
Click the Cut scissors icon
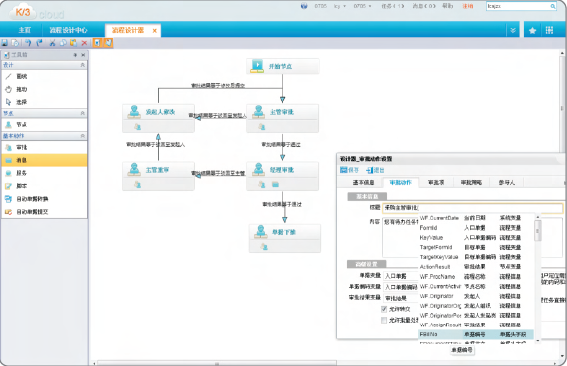[x=52, y=43]
